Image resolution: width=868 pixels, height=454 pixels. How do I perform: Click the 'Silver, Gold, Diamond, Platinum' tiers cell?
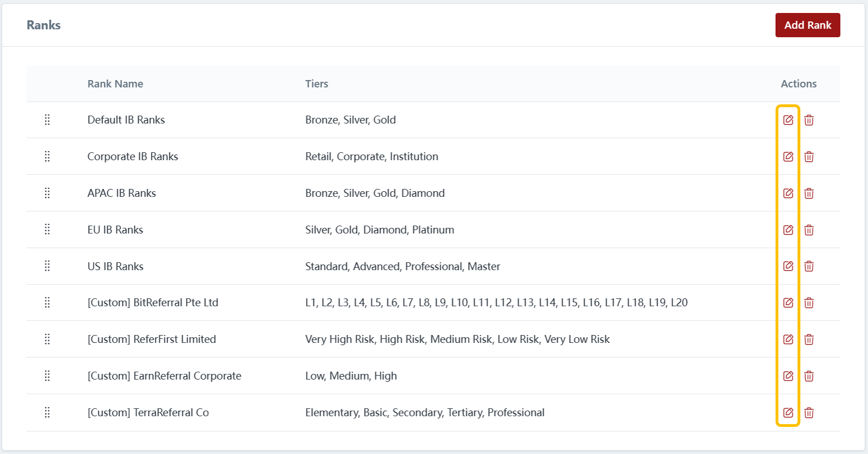pyautogui.click(x=380, y=230)
